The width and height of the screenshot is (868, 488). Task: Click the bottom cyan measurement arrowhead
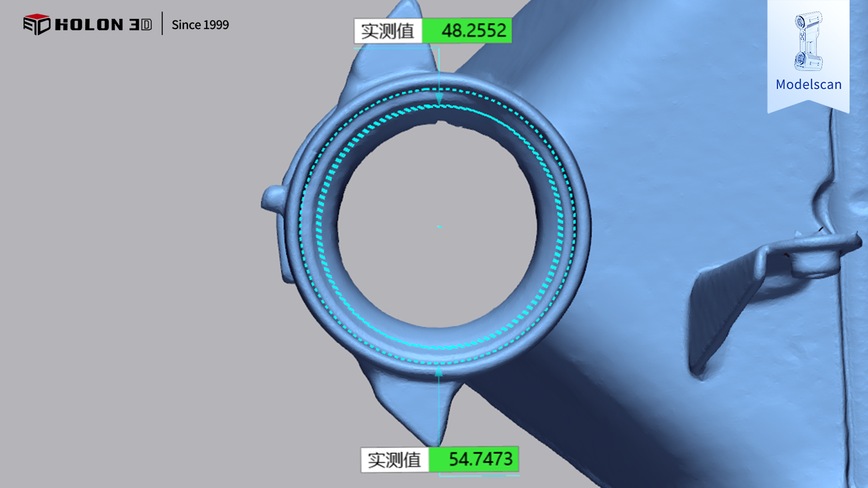point(439,371)
